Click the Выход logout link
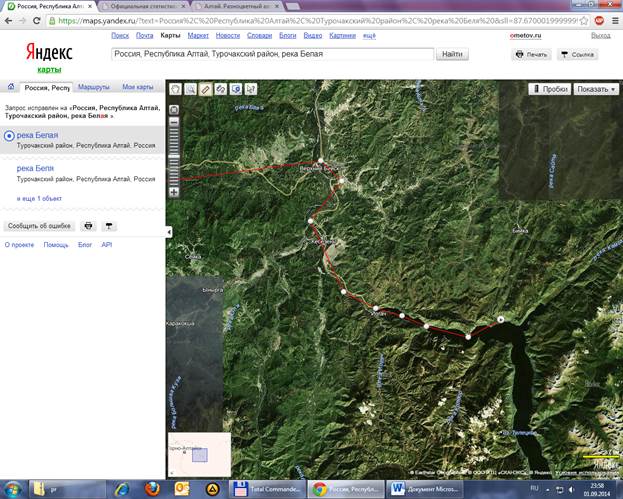The height and width of the screenshot is (499, 623). tap(600, 36)
